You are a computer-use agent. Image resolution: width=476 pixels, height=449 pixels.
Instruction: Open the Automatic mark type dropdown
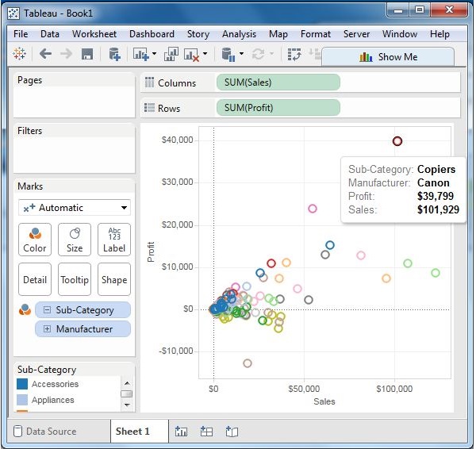tap(75, 208)
